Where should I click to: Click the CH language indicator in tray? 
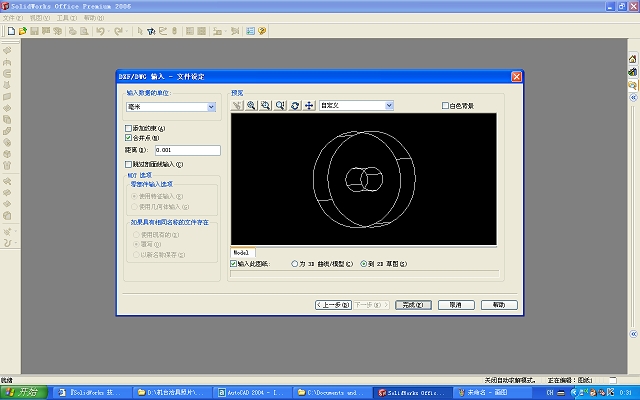(x=550, y=393)
